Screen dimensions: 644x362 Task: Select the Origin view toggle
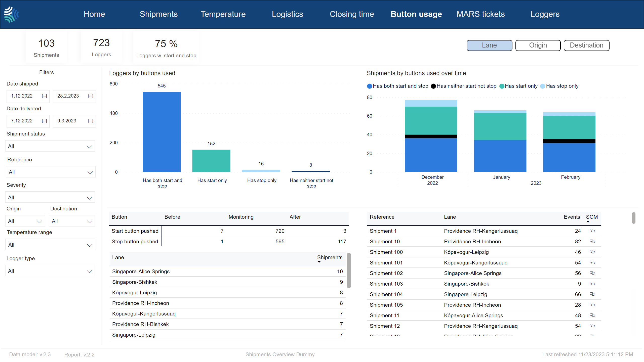coord(538,45)
